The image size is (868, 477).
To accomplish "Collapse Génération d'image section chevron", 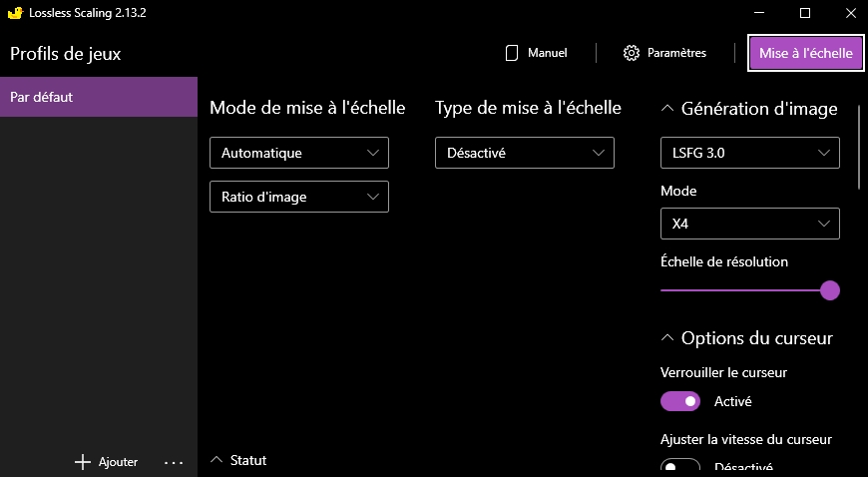I will (667, 109).
